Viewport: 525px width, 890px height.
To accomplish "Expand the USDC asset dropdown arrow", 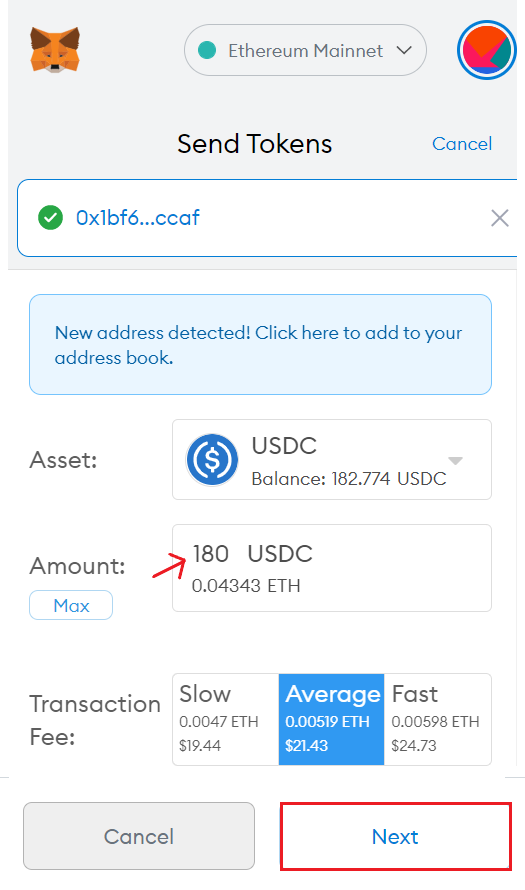I will 455,460.
